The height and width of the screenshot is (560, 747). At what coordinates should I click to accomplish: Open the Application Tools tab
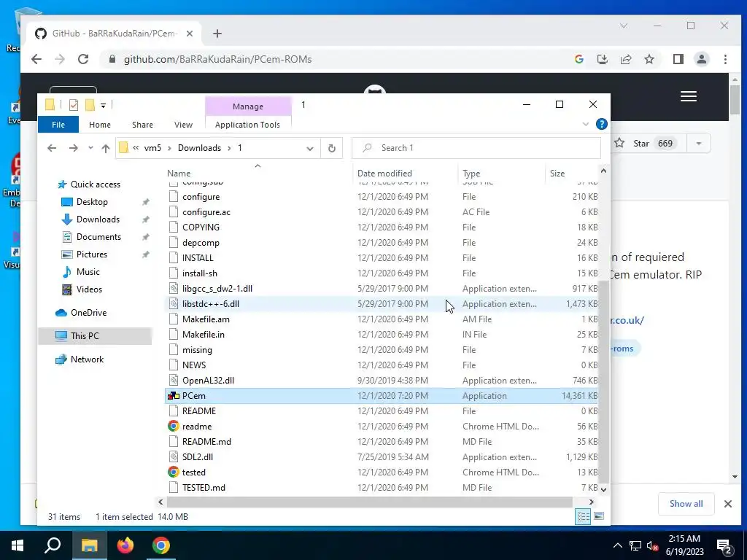(248, 125)
